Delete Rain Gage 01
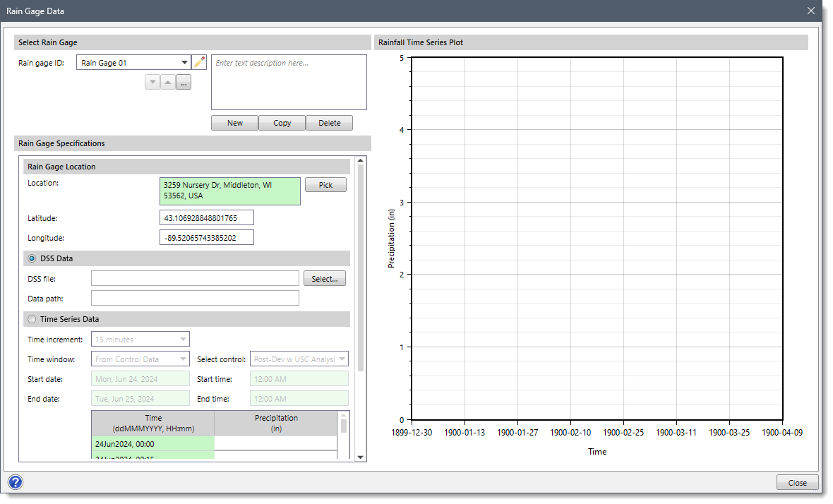This screenshot has width=833, height=504. pyautogui.click(x=329, y=122)
